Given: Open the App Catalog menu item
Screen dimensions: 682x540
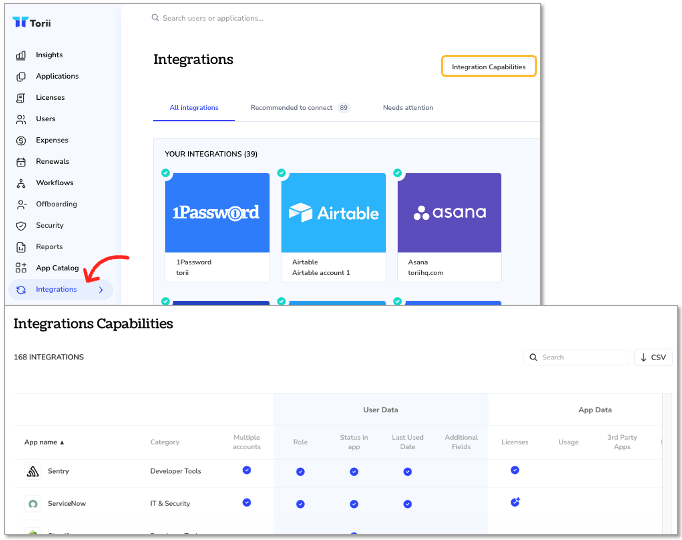Looking at the screenshot, I should [57, 268].
